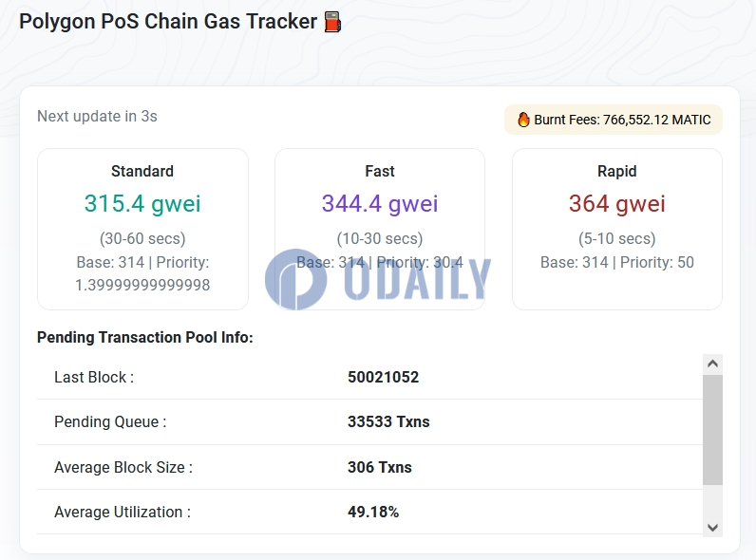The image size is (756, 560).
Task: Click the flame icon beside Burnt Fees
Action: click(523, 120)
